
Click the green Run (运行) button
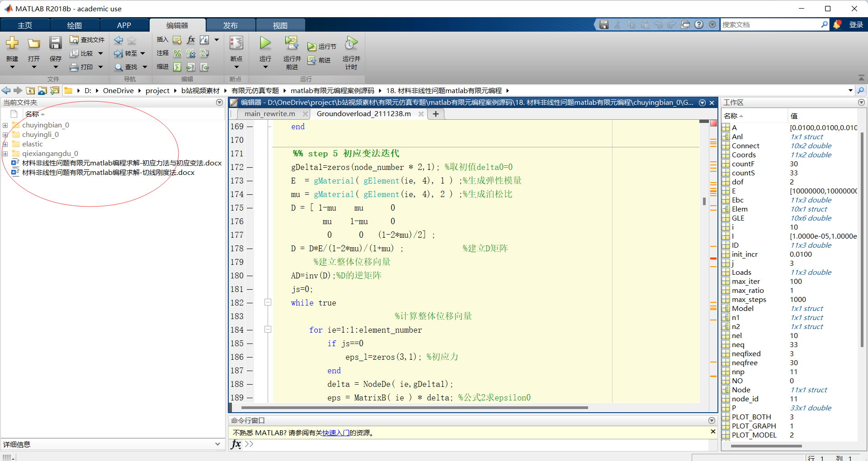pyautogui.click(x=265, y=44)
